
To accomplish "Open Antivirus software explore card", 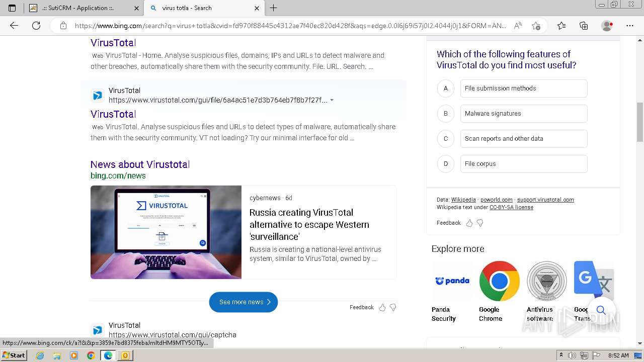I will (546, 292).
